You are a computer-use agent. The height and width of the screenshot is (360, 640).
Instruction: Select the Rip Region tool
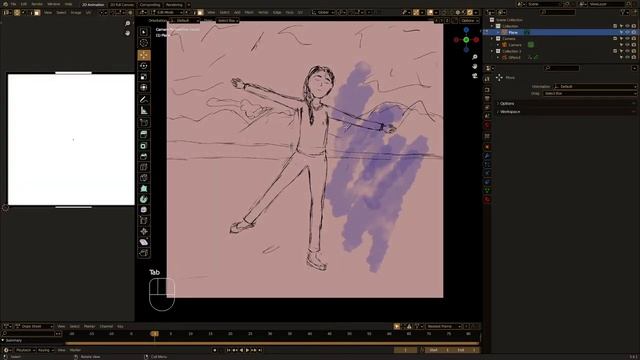click(x=144, y=253)
